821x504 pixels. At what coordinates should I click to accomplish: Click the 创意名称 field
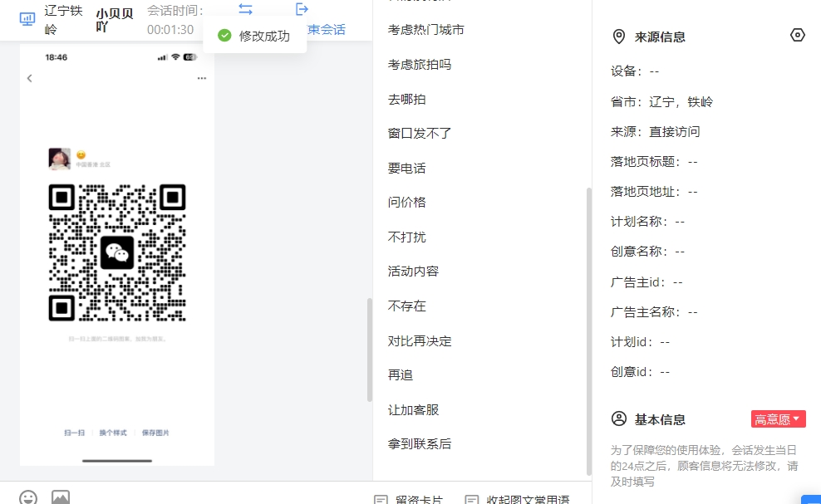[x=647, y=252]
